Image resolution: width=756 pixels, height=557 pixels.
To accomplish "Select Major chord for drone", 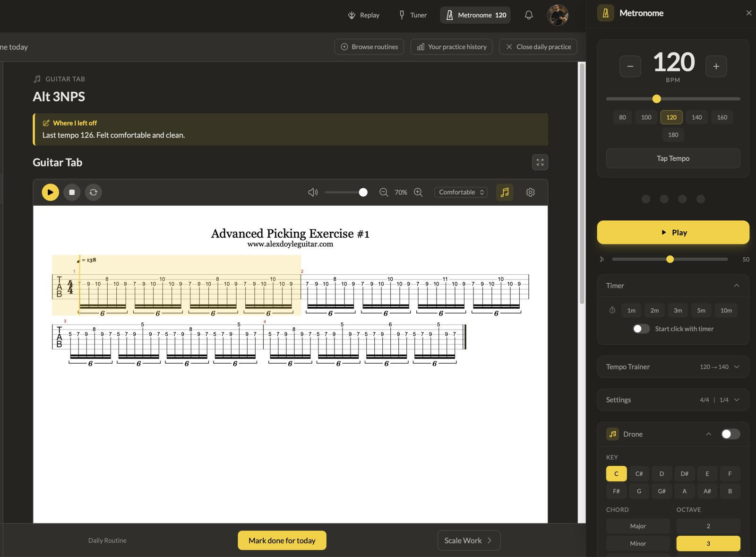I will point(638,526).
